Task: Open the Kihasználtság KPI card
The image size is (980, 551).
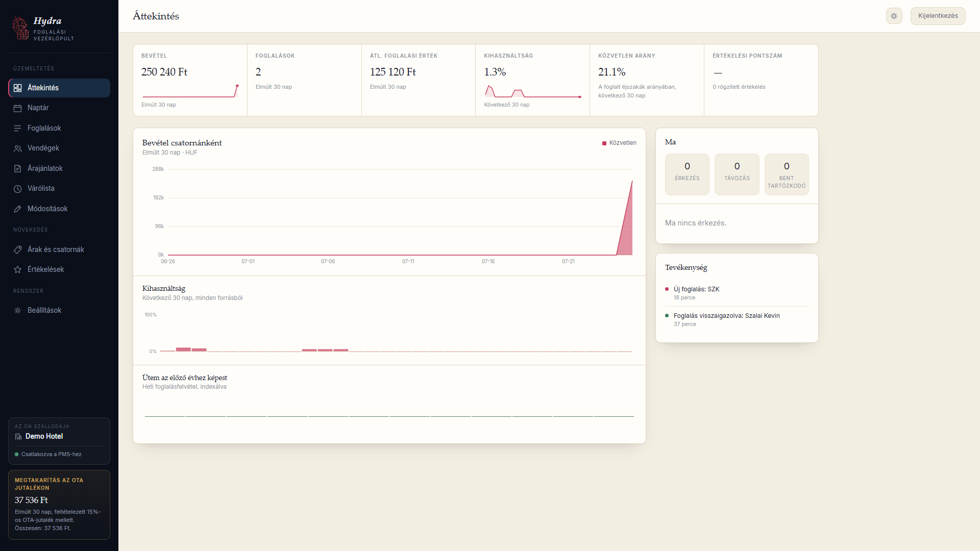Action: coord(532,80)
